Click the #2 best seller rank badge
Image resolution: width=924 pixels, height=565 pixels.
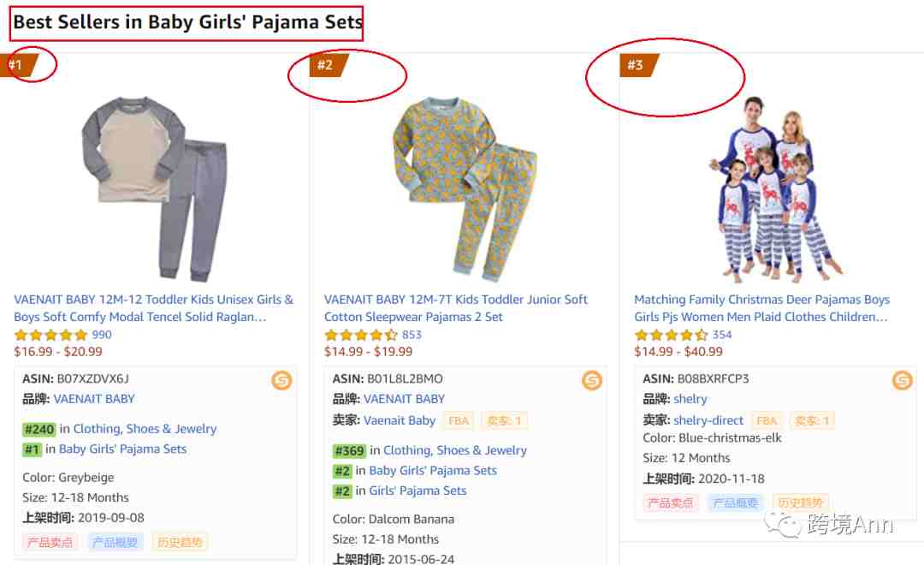[329, 65]
